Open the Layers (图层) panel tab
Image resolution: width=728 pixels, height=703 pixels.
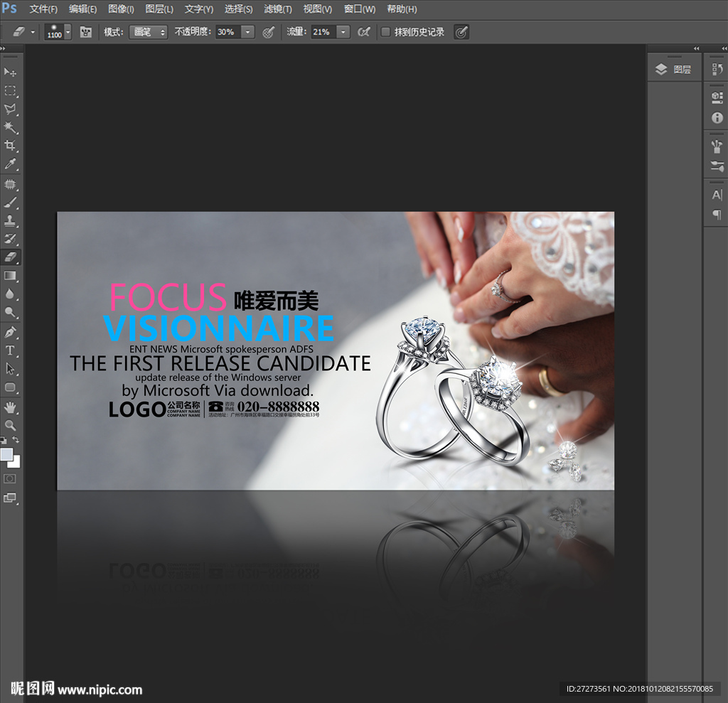674,70
